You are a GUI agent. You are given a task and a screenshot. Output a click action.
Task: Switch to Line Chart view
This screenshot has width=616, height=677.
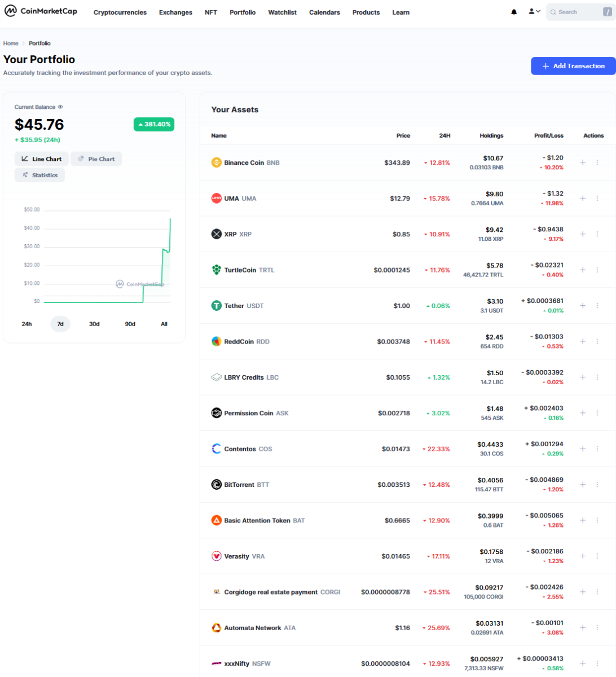coord(41,159)
